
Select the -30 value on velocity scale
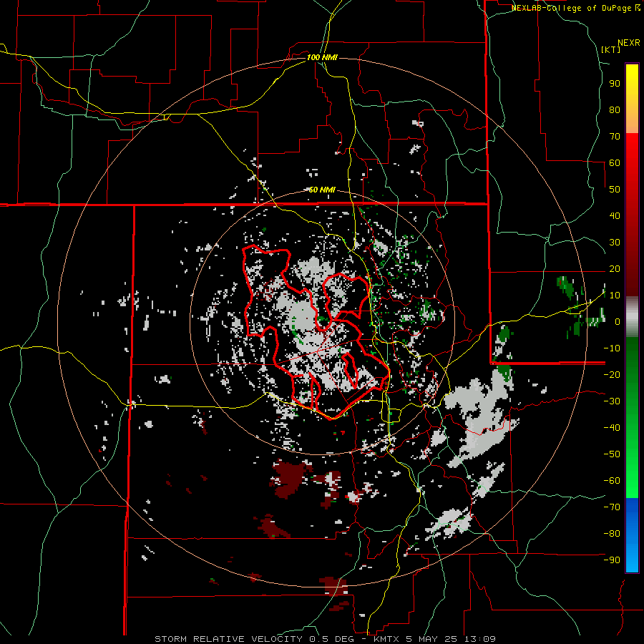(612, 401)
